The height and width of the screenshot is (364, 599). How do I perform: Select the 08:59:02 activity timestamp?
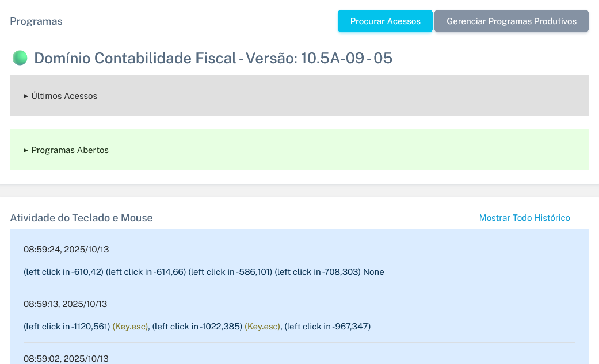(66, 358)
